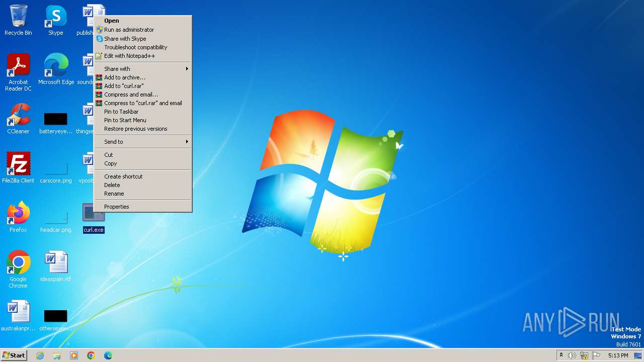
Task: Select Troubleshoot compatibility
Action: 143,47
